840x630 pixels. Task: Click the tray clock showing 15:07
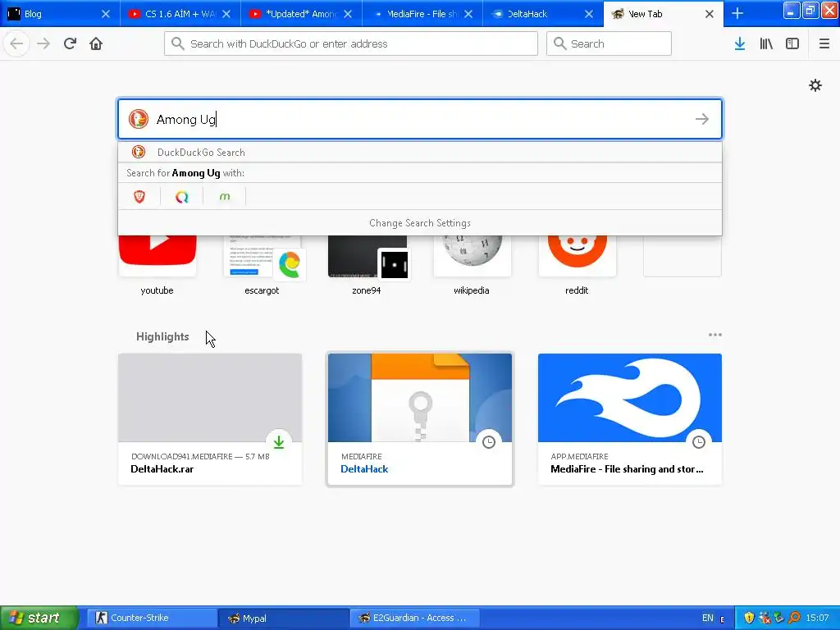tap(818, 618)
